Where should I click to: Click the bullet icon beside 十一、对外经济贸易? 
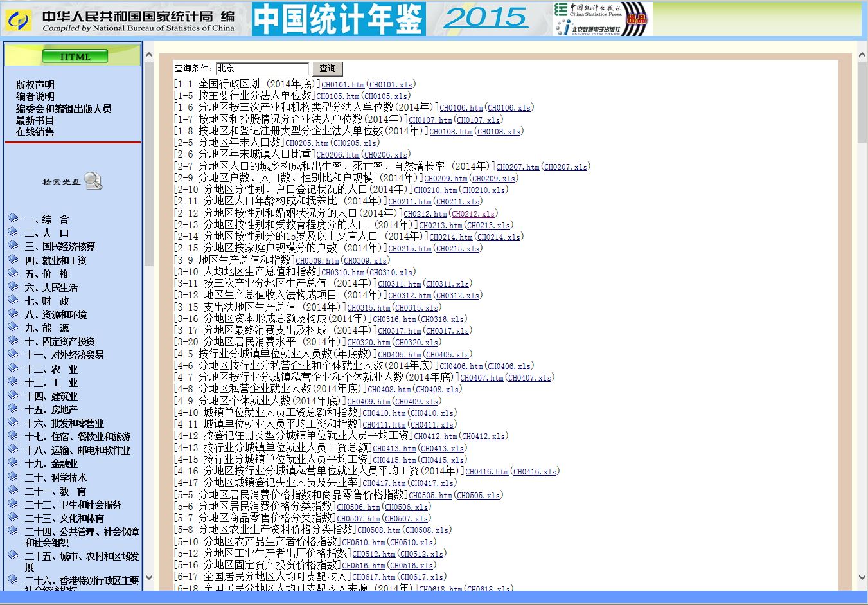click(13, 354)
